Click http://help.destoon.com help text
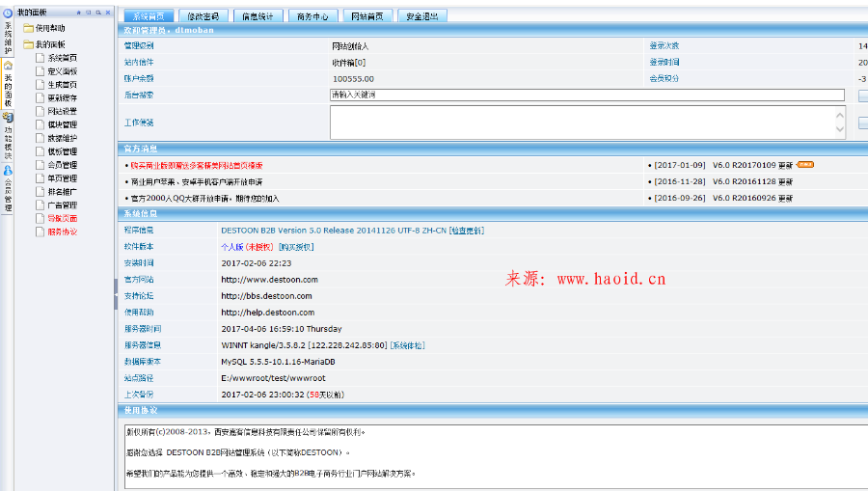Viewport: 868px width, 491px height. point(268,313)
